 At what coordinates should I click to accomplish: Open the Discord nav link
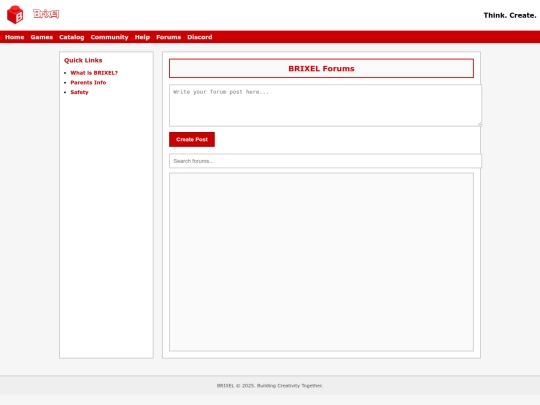tap(200, 37)
